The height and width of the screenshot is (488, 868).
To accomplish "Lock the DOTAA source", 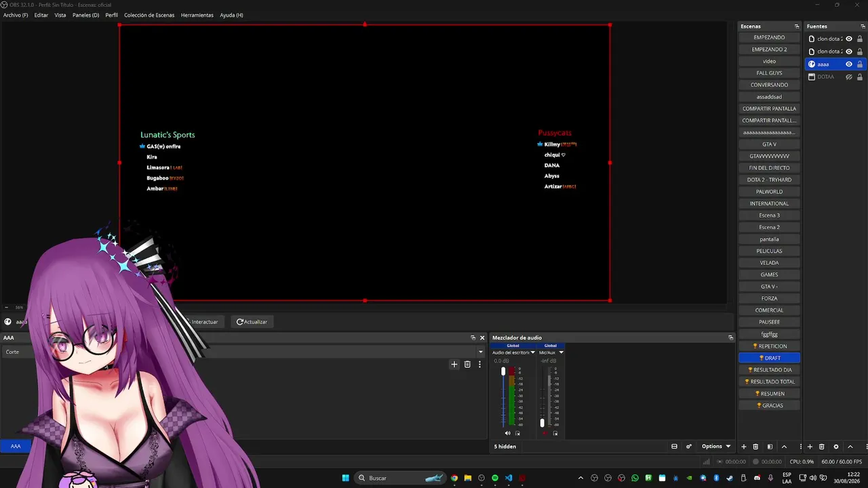I will point(860,77).
